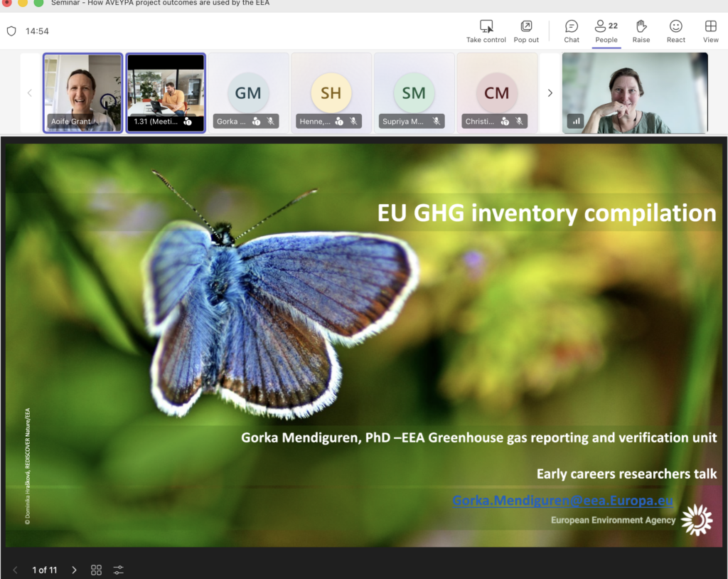728x579 pixels.
Task: Click the muted microphone icon on Gorka's tile
Action: (271, 122)
